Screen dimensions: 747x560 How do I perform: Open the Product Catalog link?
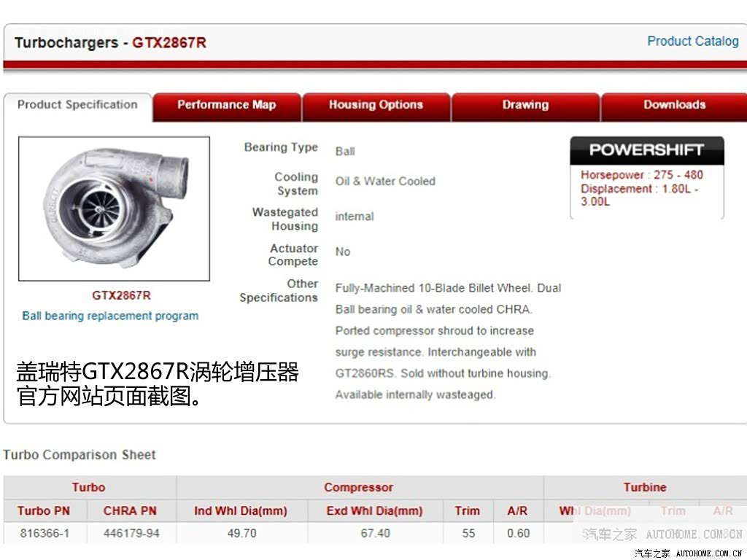[x=693, y=42]
